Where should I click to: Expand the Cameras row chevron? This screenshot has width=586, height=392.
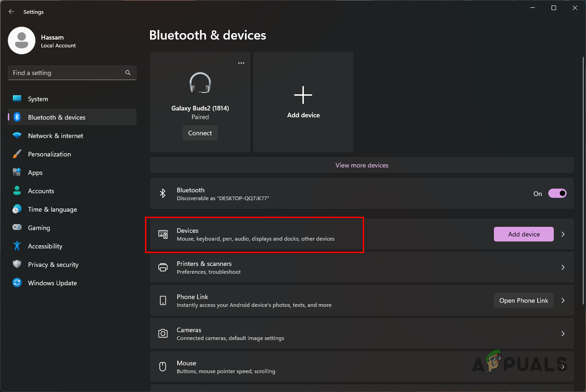coord(563,334)
